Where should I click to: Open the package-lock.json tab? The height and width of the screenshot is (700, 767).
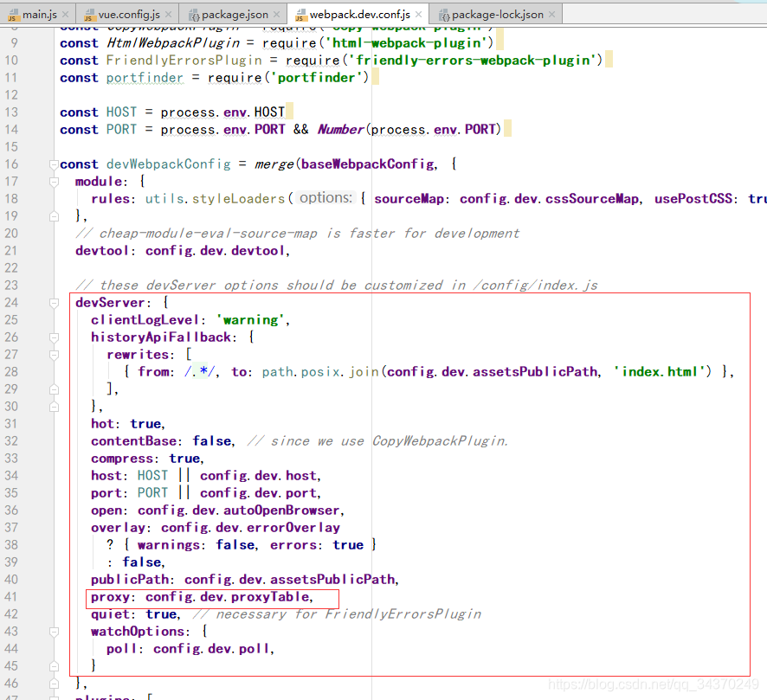coord(497,15)
